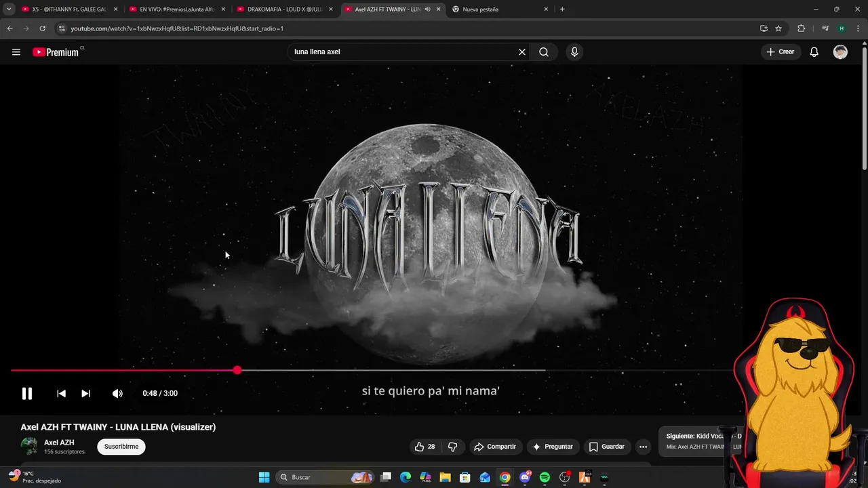The width and height of the screenshot is (868, 488).
Task: Open the Preguntar ask button
Action: pyautogui.click(x=553, y=447)
